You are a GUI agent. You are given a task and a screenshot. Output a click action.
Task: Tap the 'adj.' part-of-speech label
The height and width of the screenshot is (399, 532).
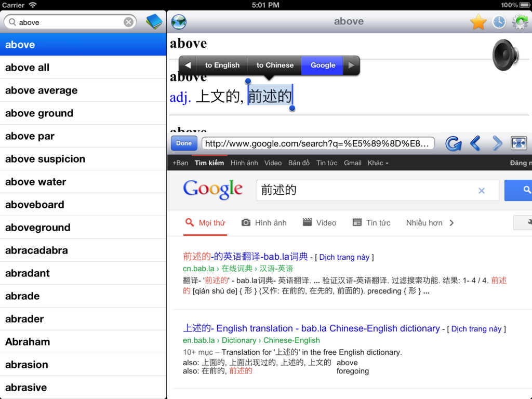pos(180,97)
